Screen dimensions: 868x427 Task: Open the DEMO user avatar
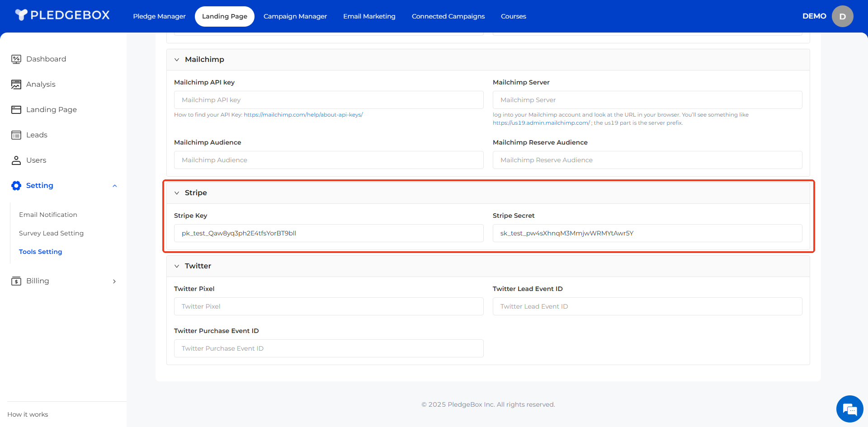(843, 16)
